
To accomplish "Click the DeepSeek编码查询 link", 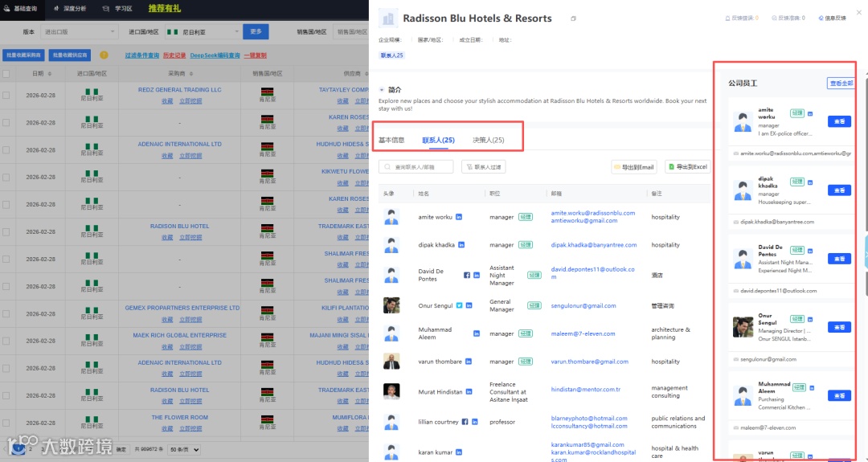I will tap(215, 55).
